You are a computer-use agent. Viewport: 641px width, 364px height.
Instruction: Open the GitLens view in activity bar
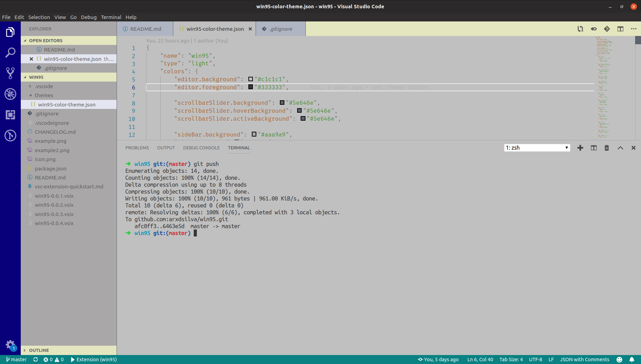[10, 136]
